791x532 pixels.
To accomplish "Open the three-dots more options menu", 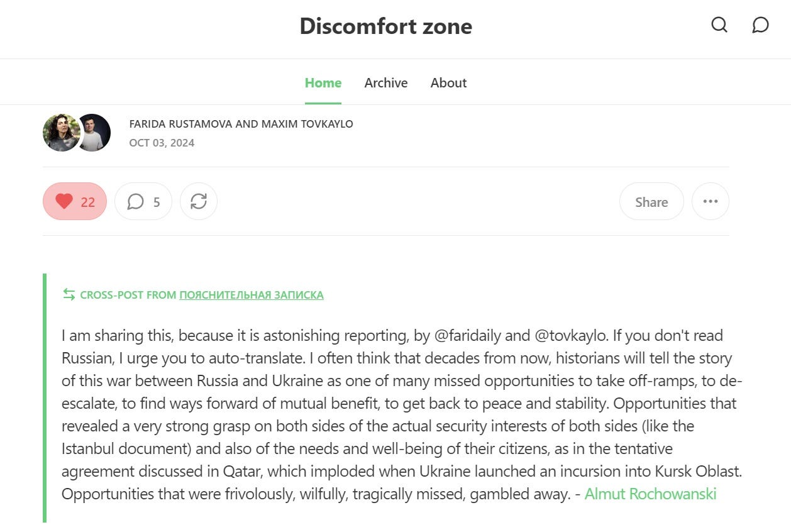I will (711, 201).
